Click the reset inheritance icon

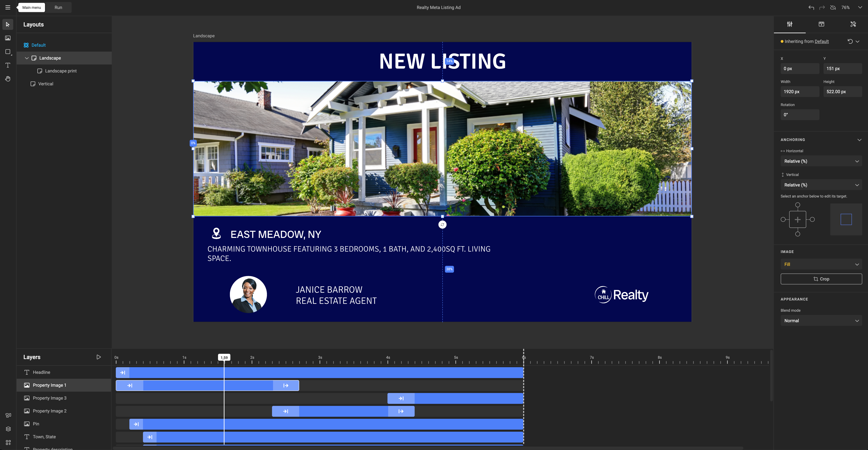(x=850, y=41)
